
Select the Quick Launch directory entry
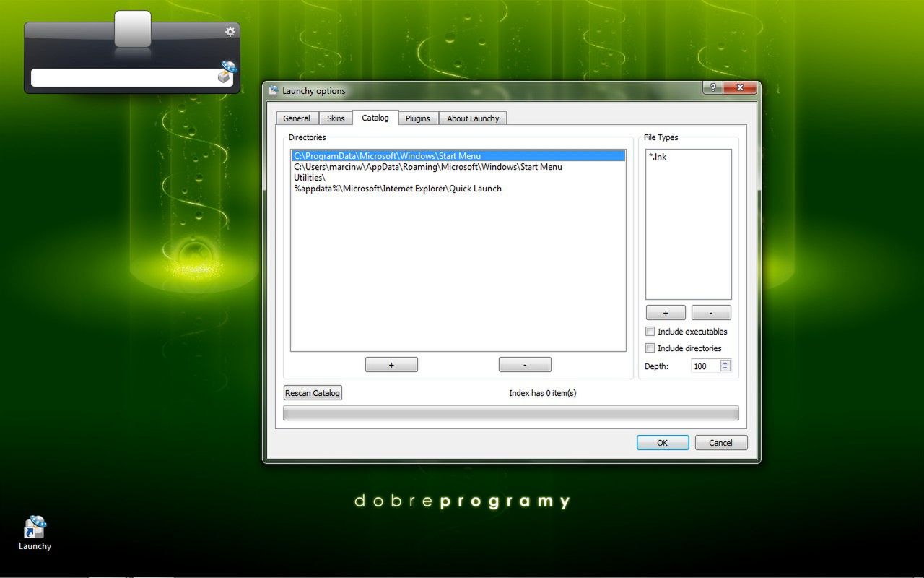pos(458,189)
